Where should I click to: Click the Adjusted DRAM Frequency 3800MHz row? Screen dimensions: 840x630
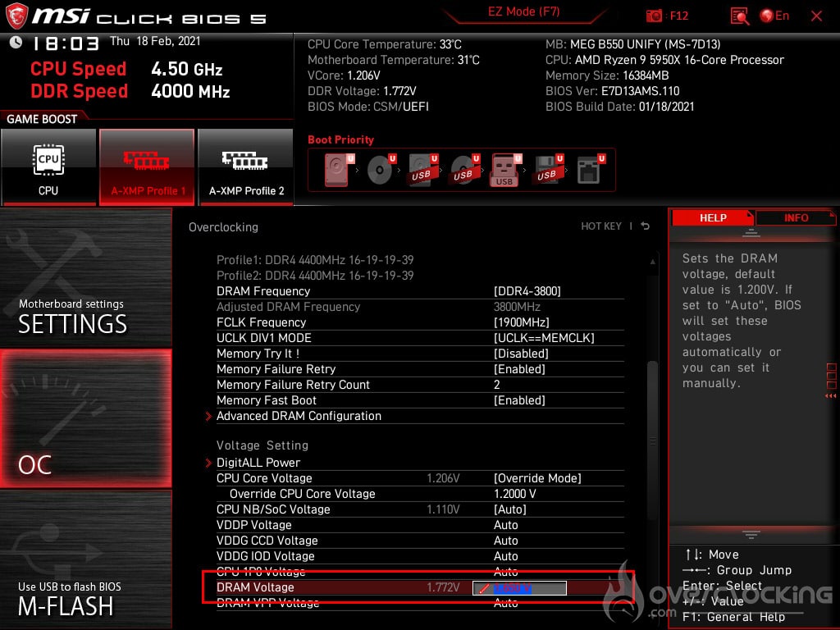pyautogui.click(x=420, y=307)
